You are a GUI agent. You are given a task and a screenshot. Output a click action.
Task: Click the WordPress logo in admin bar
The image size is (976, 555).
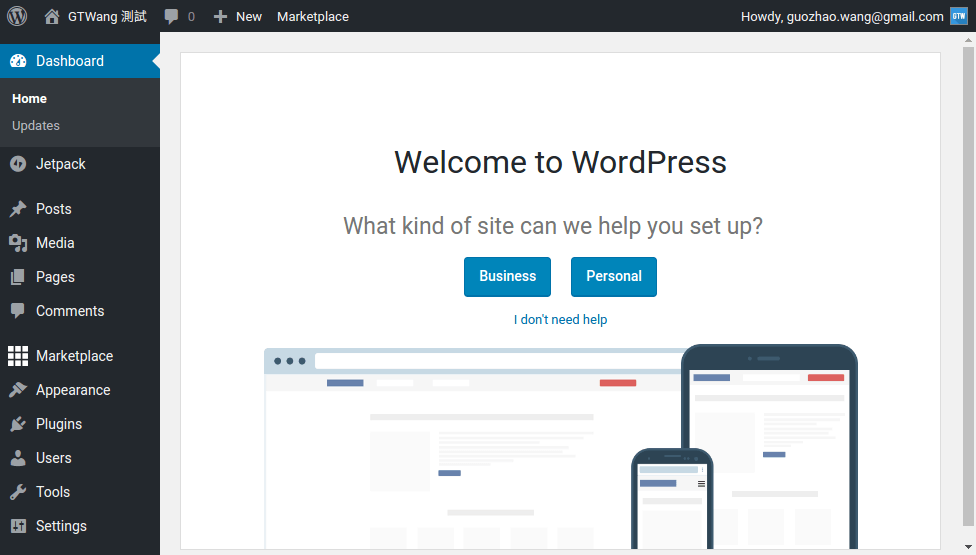coord(17,16)
